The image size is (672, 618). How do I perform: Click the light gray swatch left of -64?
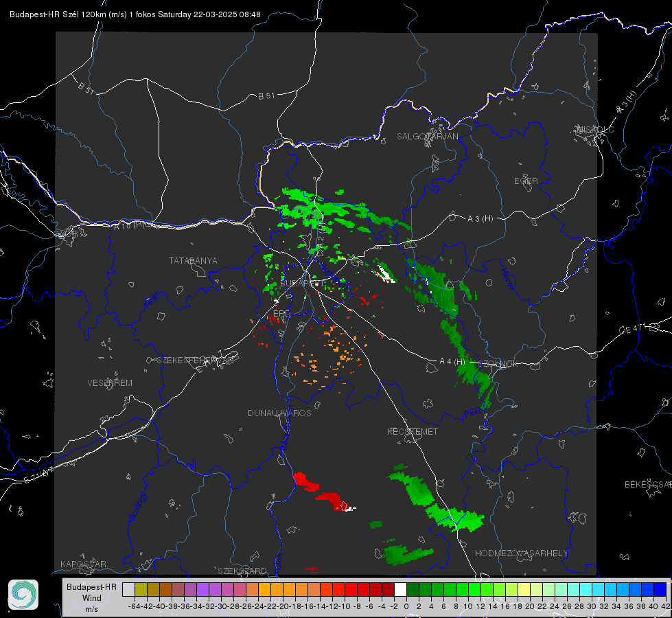128,590
